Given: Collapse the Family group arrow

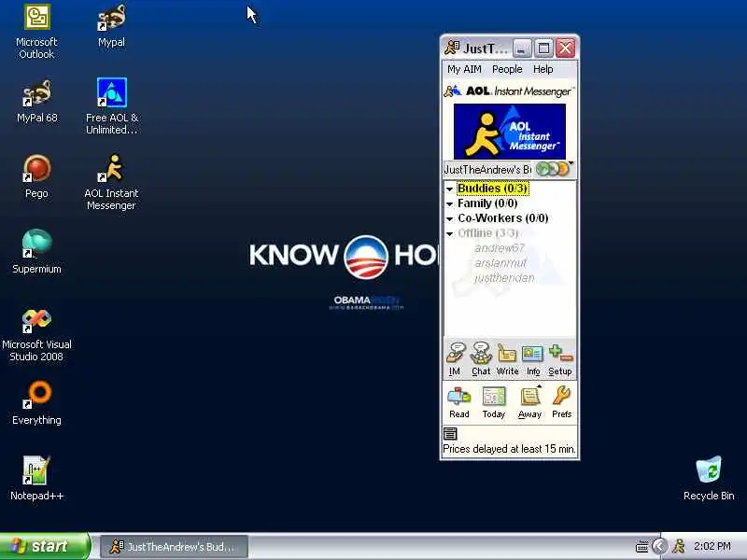Looking at the screenshot, I should pos(449,203).
